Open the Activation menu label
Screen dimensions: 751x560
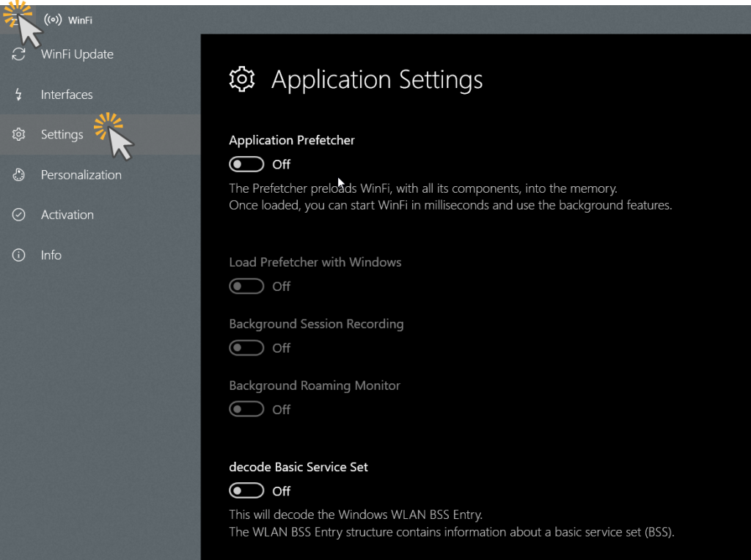tap(67, 215)
